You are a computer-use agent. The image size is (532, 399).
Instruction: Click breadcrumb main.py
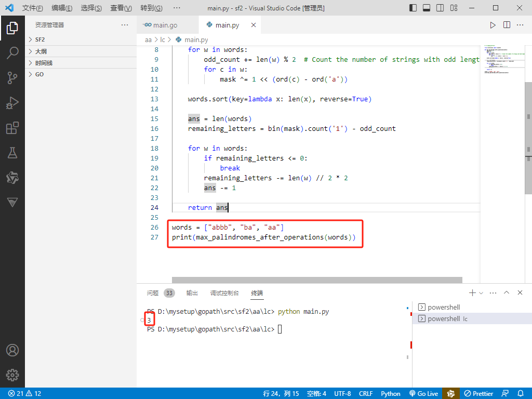tap(192, 40)
